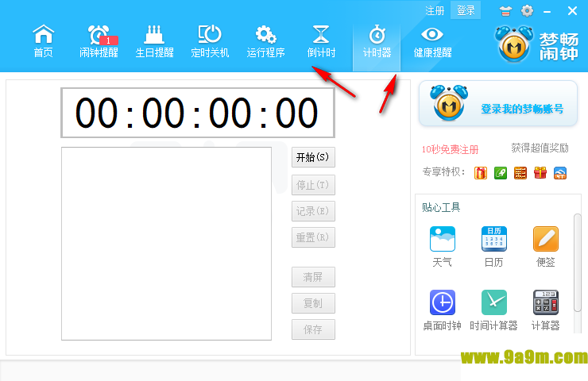The height and width of the screenshot is (381, 588).
Task: Click the first orange gift privilege icon
Action: click(481, 173)
